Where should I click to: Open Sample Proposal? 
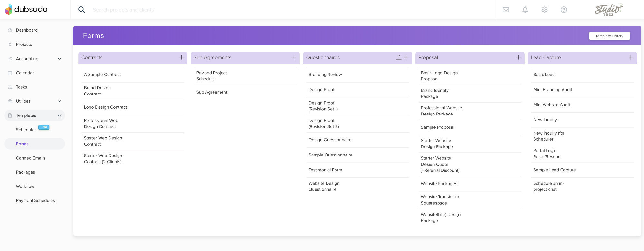point(437,127)
